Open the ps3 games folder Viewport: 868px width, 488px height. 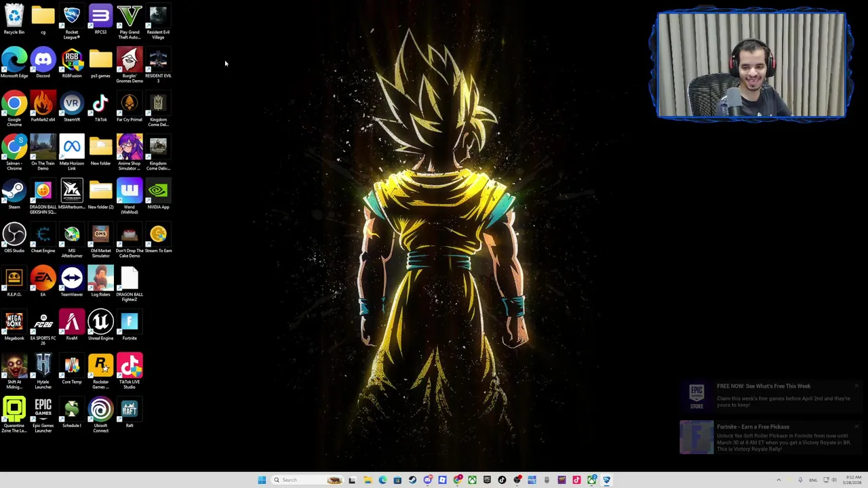click(100, 64)
